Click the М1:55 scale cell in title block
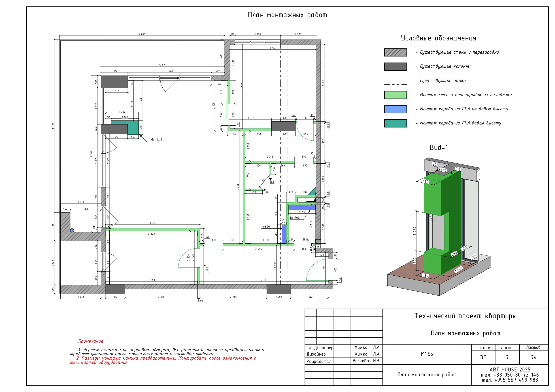This screenshot has height=392, width=555. (x=427, y=354)
